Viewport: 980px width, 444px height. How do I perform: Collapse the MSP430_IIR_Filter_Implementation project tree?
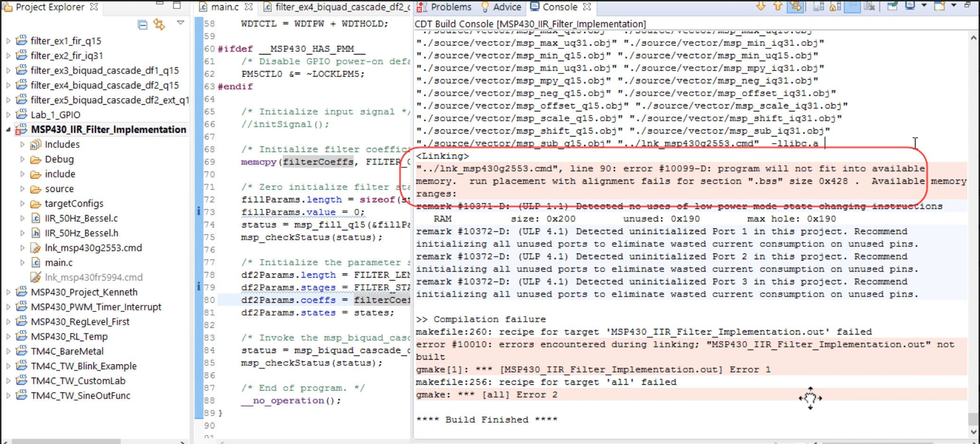8,130
